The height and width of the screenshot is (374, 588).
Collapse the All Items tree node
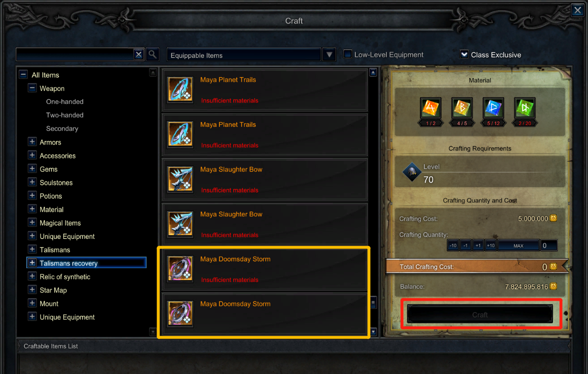pyautogui.click(x=23, y=75)
